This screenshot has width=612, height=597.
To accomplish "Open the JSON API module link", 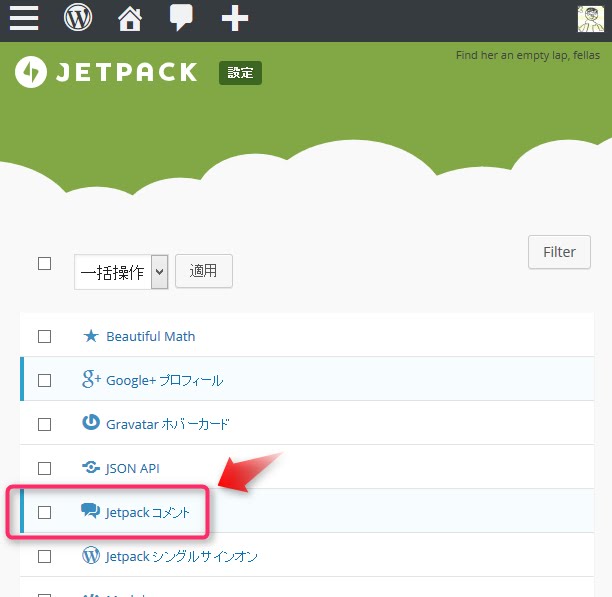I will [x=133, y=468].
